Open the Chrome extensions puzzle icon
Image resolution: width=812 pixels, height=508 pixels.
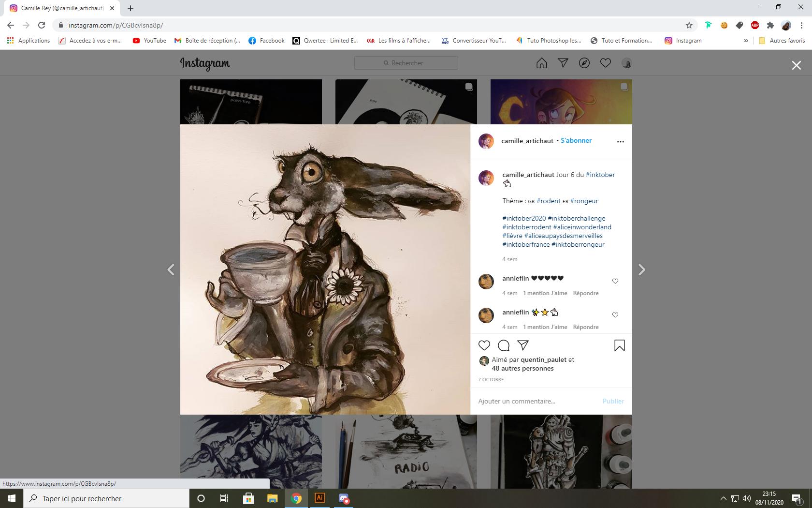click(x=770, y=25)
